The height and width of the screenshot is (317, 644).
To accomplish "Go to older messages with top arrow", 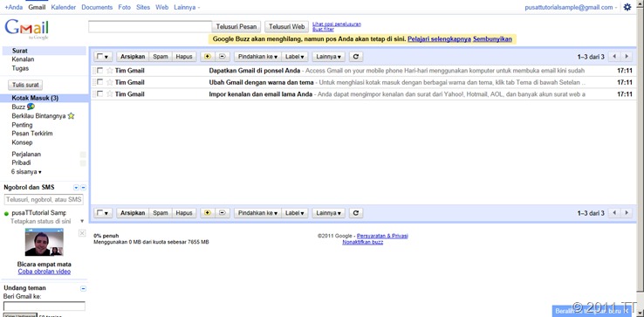I will point(627,57).
